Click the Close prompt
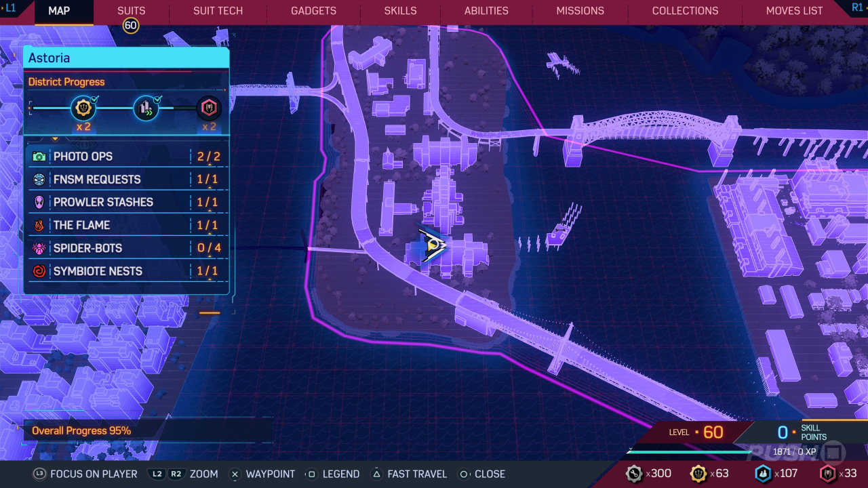Viewport: 868px width, 488px height. pos(482,474)
